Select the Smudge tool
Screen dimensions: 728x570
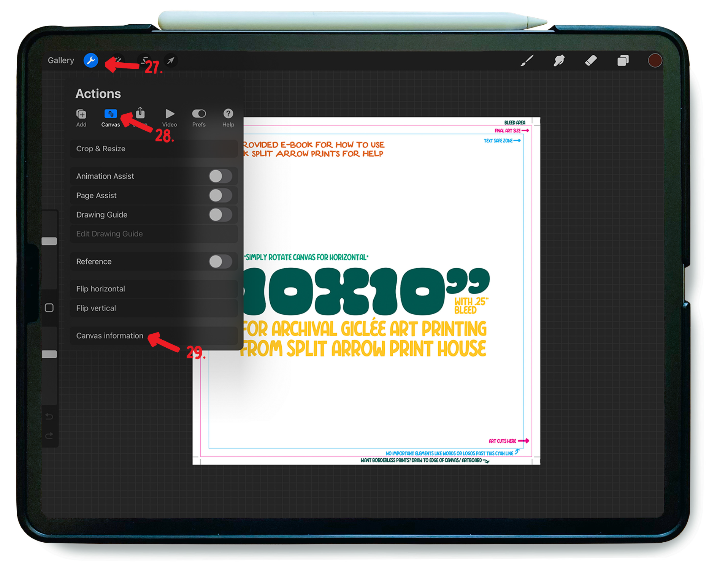tap(559, 60)
